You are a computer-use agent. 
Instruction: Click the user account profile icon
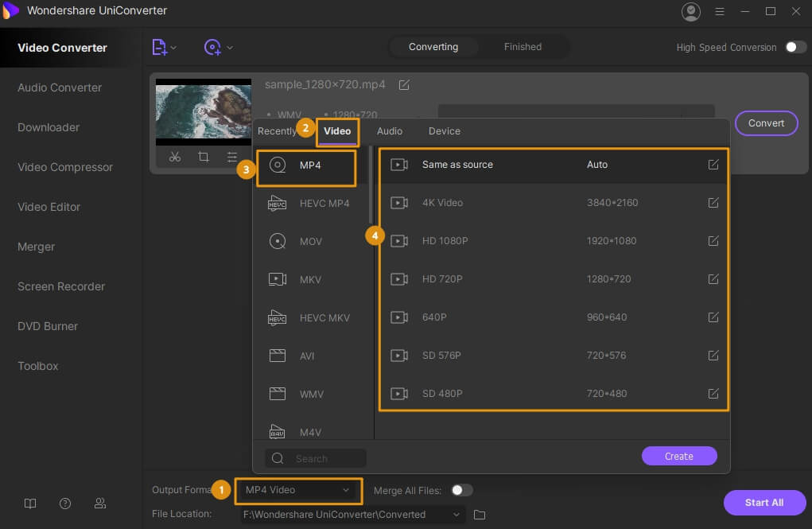point(691,12)
